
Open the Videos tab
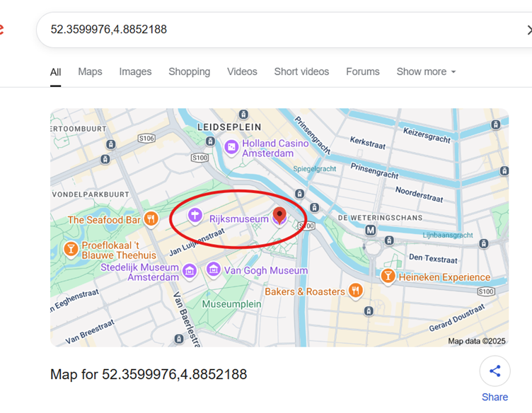click(x=242, y=72)
